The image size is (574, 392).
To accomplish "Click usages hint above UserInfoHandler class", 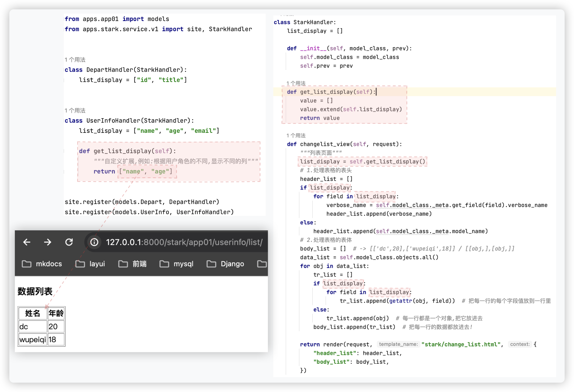I will (x=75, y=110).
